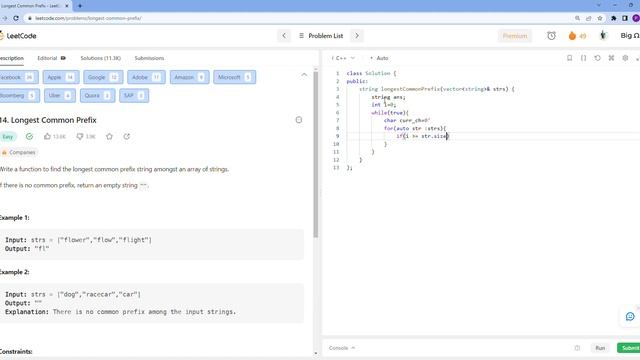Image resolution: width=640 pixels, height=360 pixels.
Task: Select the SAP company tag
Action: pyautogui.click(x=134, y=96)
